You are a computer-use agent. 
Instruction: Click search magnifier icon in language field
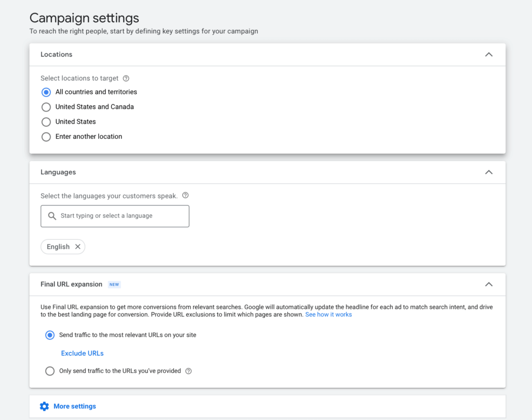[x=52, y=216]
